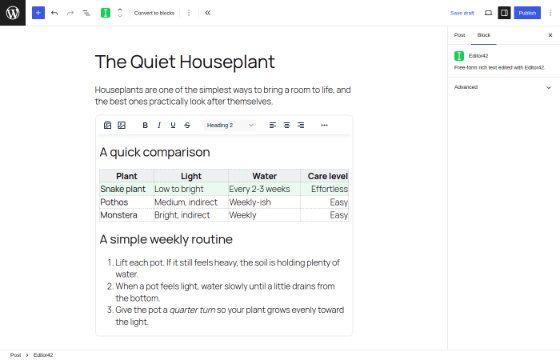Screen dimensions: 560x360
Task: Click the Plant column header
Action: 126,176
